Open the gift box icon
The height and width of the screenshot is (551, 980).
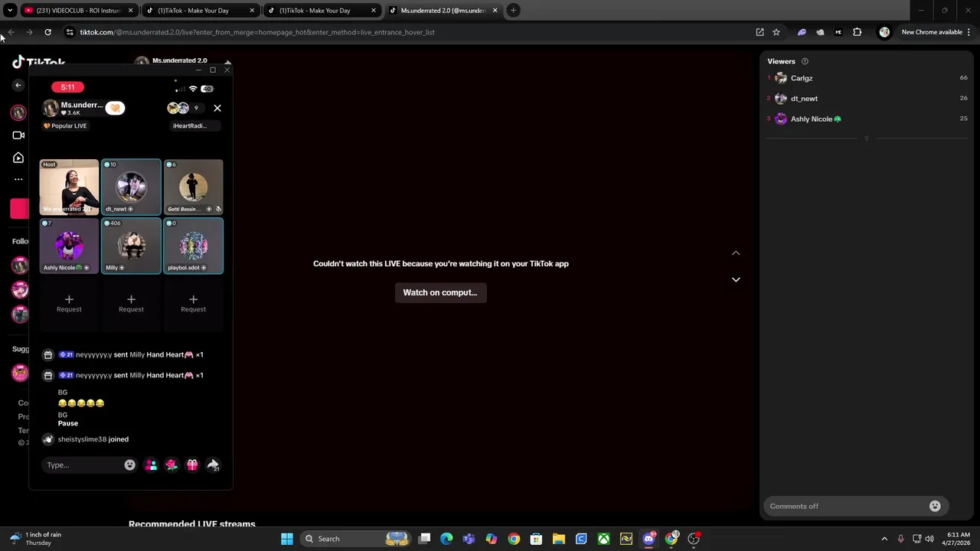(192, 465)
